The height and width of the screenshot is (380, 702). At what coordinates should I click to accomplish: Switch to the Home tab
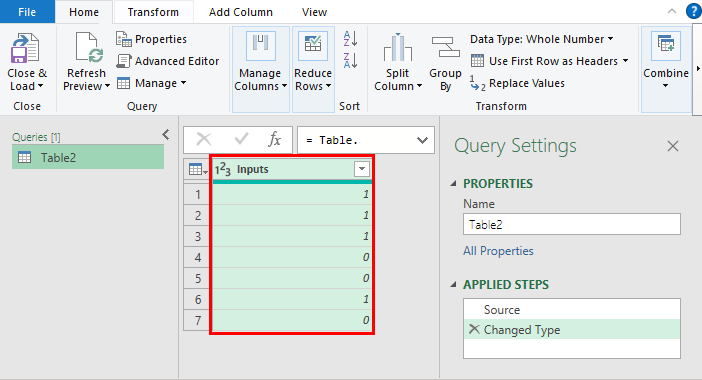84,12
